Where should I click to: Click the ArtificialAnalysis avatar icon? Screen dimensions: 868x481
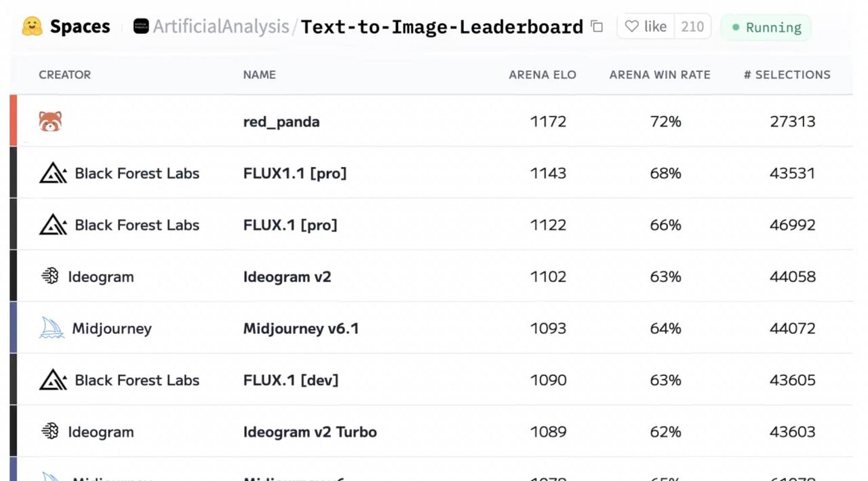pyautogui.click(x=141, y=26)
